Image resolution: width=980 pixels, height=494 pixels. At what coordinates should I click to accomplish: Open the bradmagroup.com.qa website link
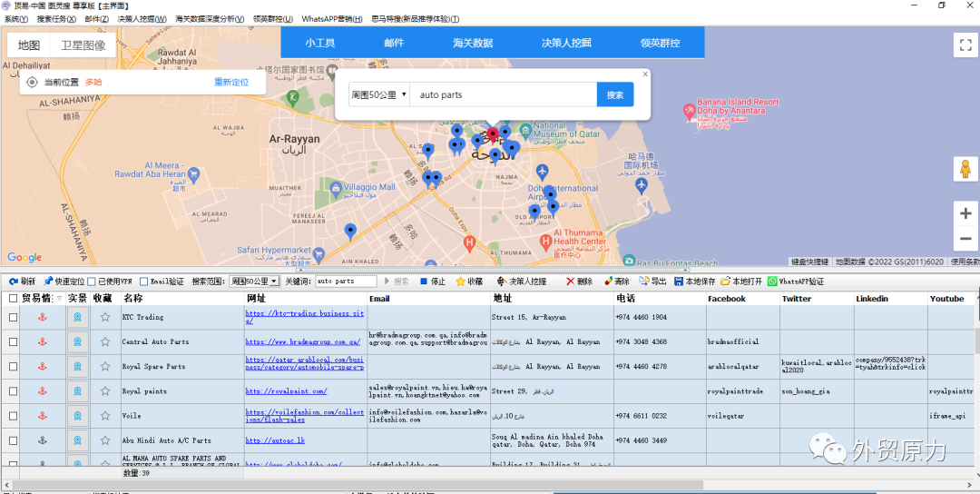click(x=302, y=342)
